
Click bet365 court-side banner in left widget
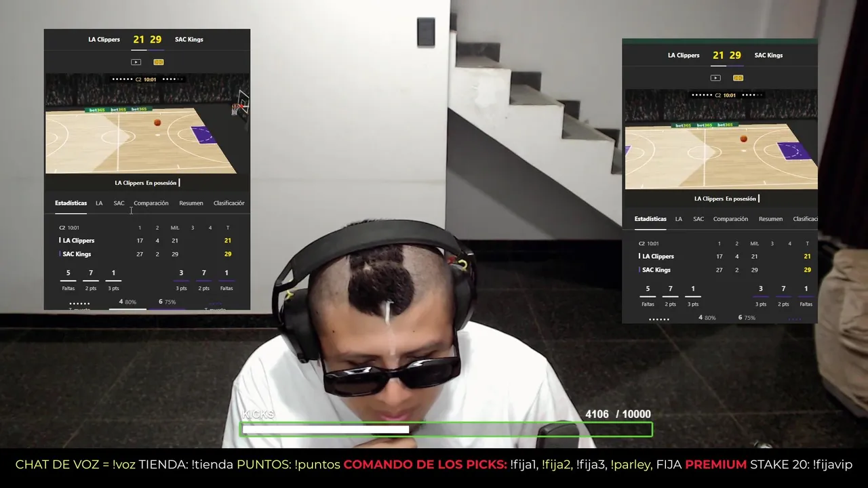pyautogui.click(x=118, y=110)
